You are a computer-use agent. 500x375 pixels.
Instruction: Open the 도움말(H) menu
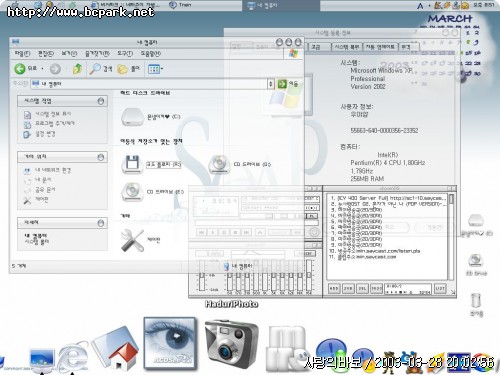point(151,53)
